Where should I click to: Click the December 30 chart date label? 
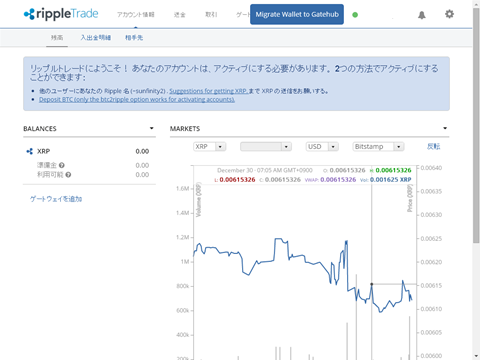click(x=265, y=170)
